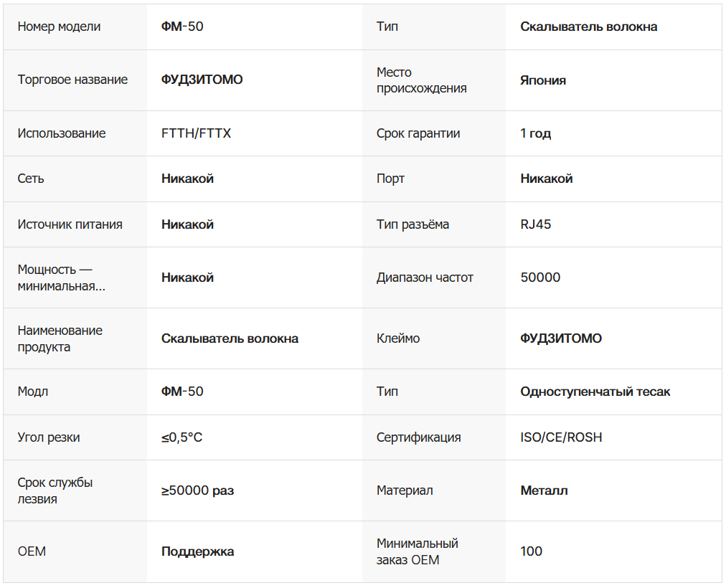The image size is (726, 588).
Task: Click the "FTTH/FTTX" usage value
Action: pos(196,133)
